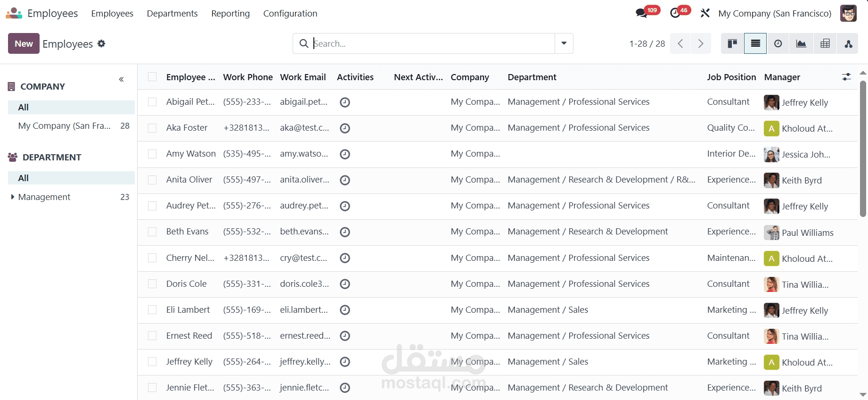Image resolution: width=868 pixels, height=400 pixels.
Task: Open optional columns settings icon
Action: [846, 77]
